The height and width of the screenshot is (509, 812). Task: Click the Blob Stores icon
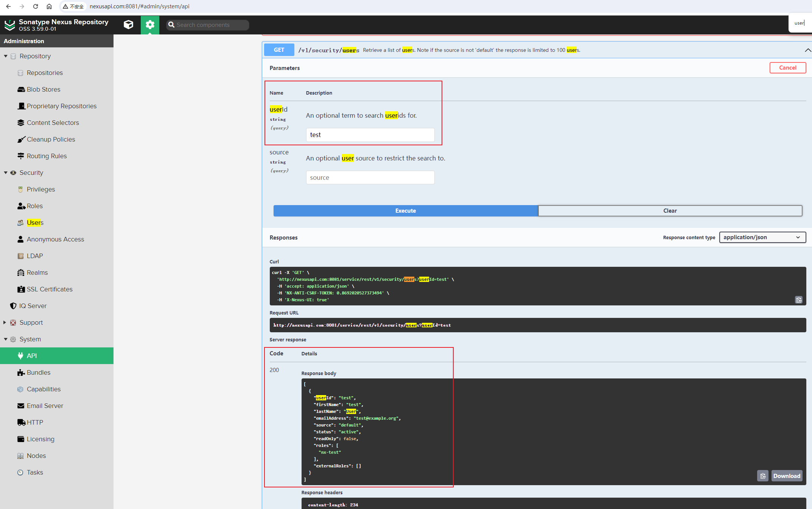point(21,89)
